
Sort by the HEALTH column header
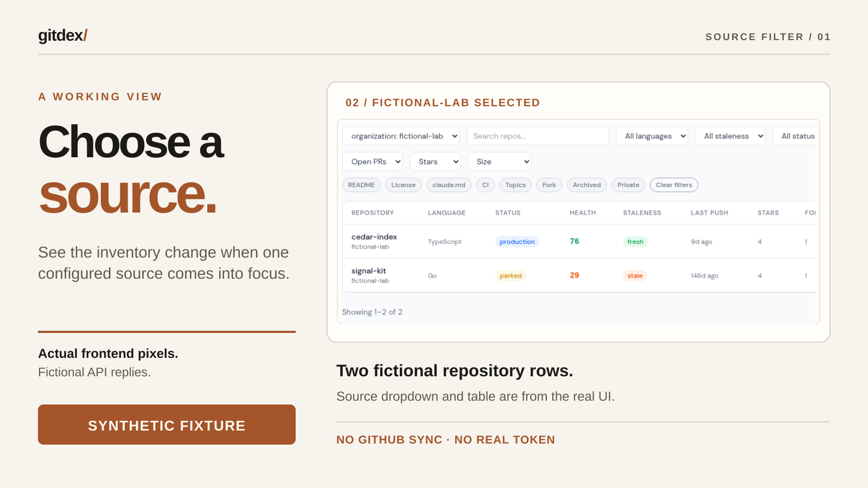[583, 213]
